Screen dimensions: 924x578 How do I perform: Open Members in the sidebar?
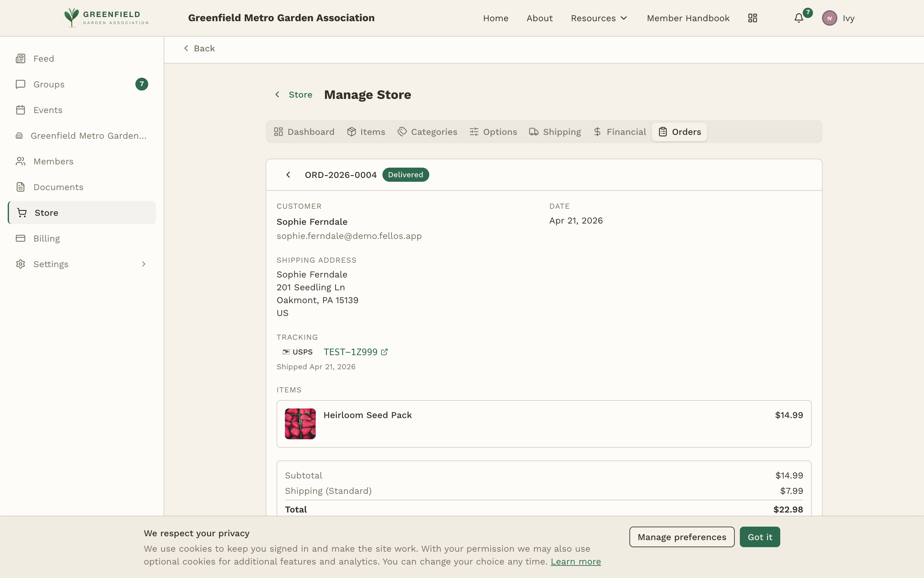click(82, 161)
